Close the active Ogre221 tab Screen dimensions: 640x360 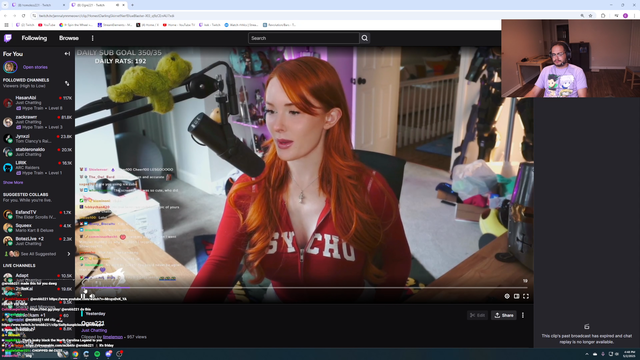click(124, 5)
